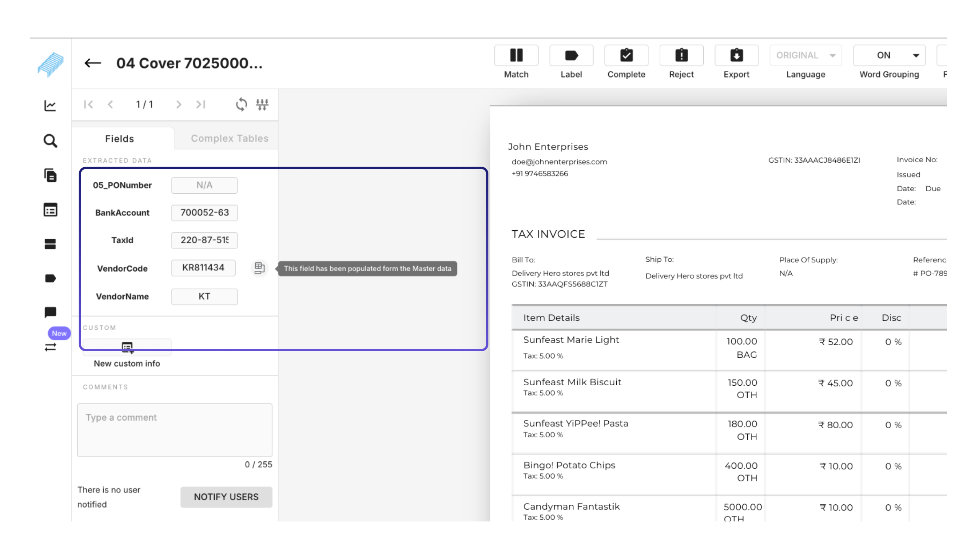This screenshot has height=551, width=980.
Task: Expand the ORIGINAL language dropdown
Action: (805, 55)
